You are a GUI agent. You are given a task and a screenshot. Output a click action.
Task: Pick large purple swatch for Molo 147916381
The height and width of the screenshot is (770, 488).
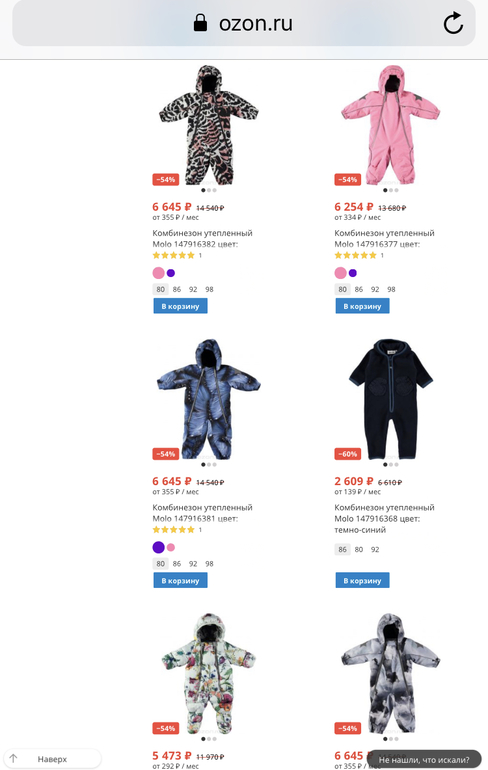coord(159,547)
